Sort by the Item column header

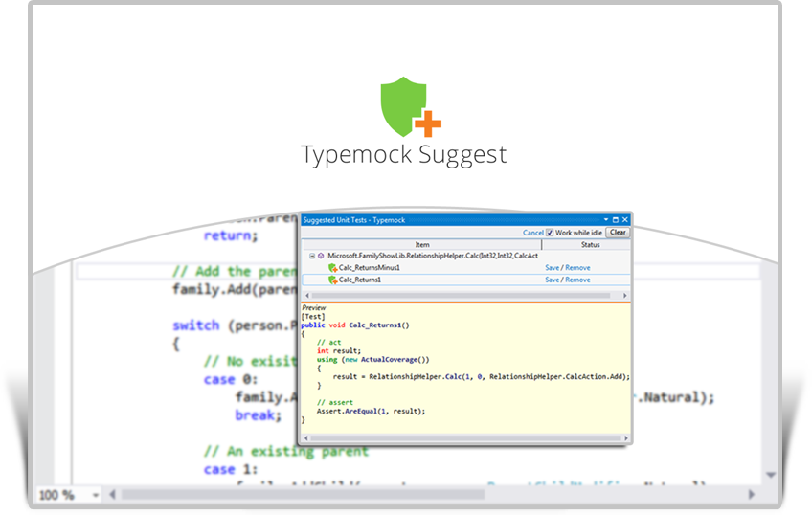[422, 244]
